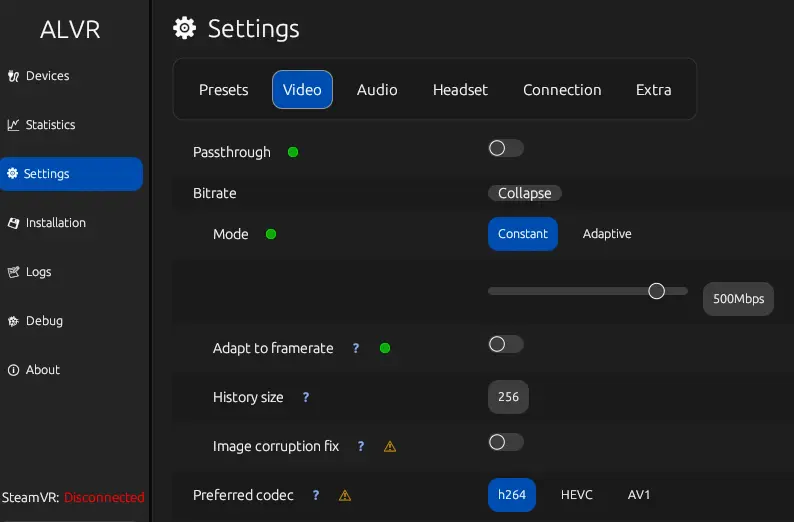Click the help icon next to Preferred codec
The height and width of the screenshot is (522, 794).
click(316, 495)
